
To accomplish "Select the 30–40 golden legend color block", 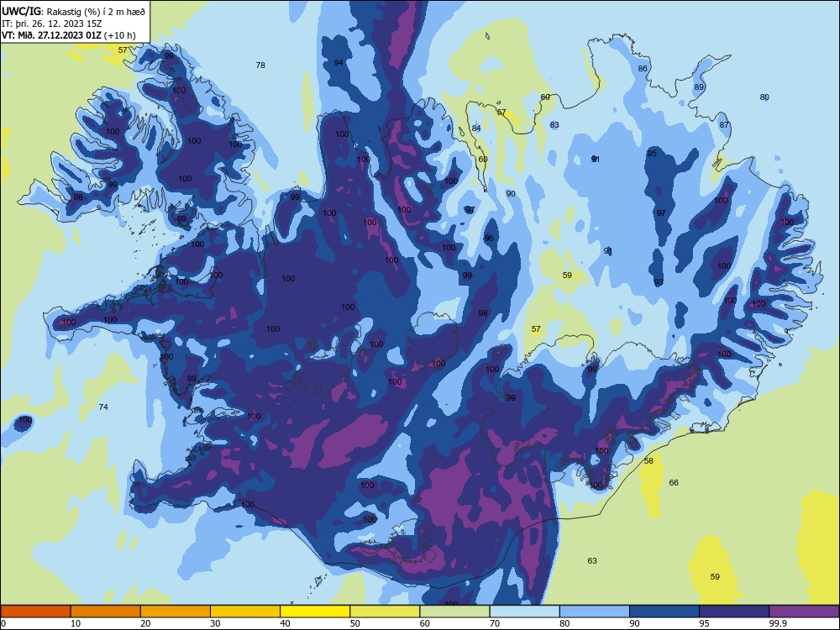I will coord(245,612).
